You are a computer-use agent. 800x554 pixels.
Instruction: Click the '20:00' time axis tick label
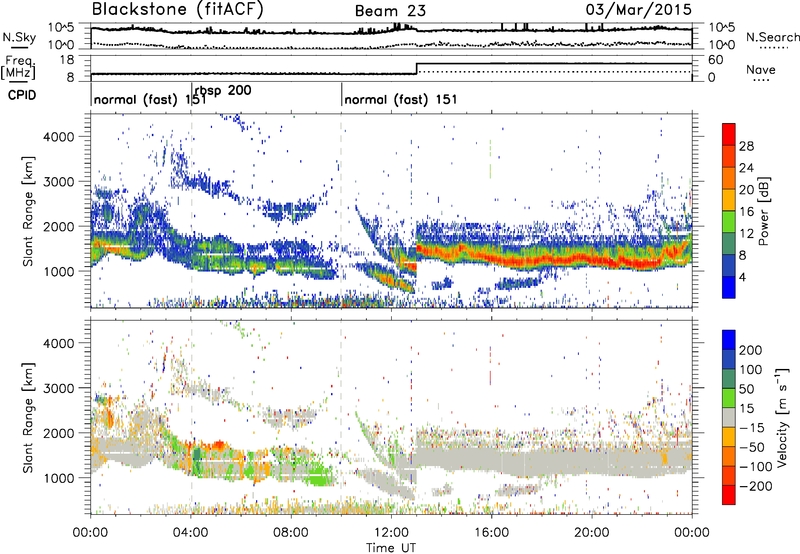(x=591, y=533)
